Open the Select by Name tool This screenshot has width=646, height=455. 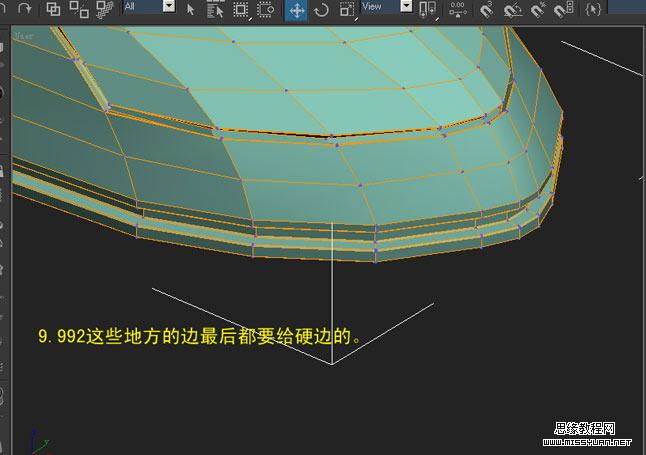pyautogui.click(x=215, y=9)
